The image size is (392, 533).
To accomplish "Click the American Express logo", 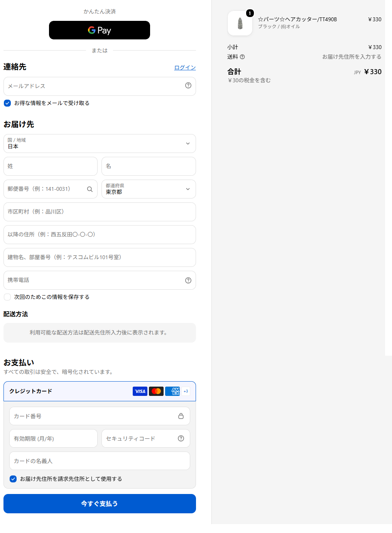I will click(172, 391).
